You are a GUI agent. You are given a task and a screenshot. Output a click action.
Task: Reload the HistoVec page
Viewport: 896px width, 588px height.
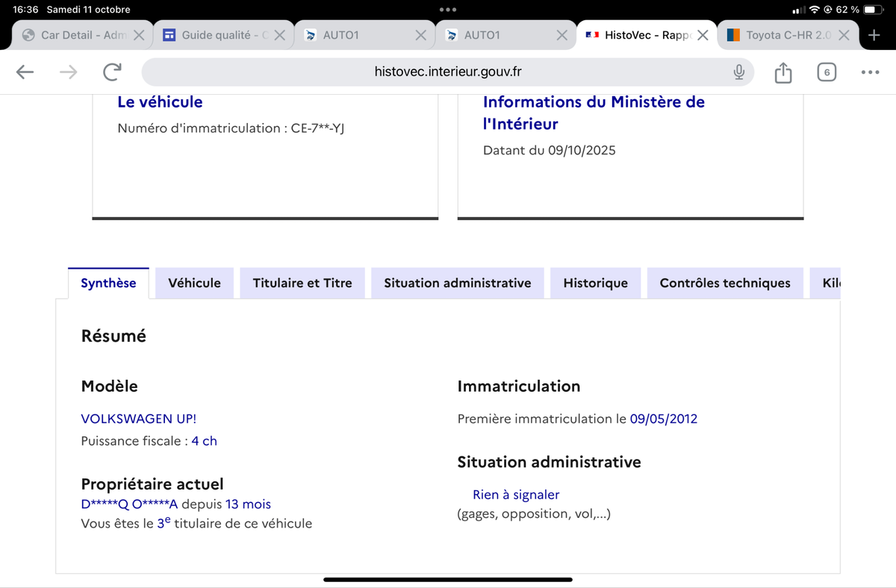coord(112,72)
